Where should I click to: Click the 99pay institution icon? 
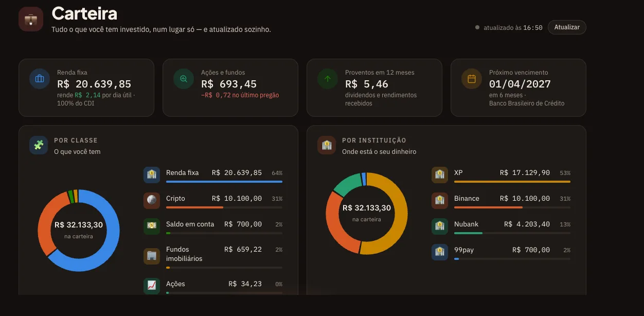(x=440, y=252)
